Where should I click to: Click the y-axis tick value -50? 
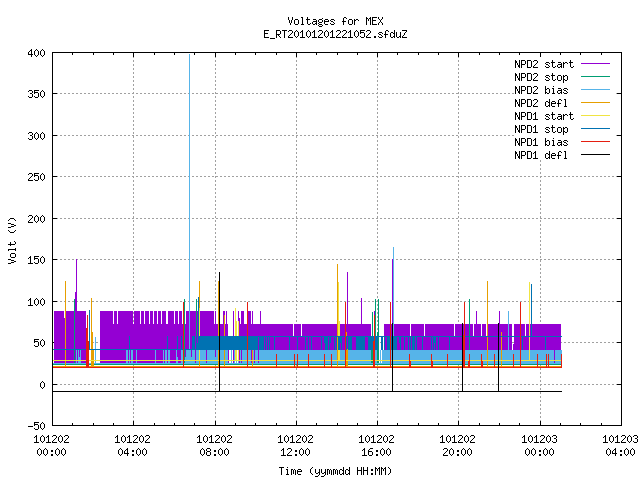point(36,426)
